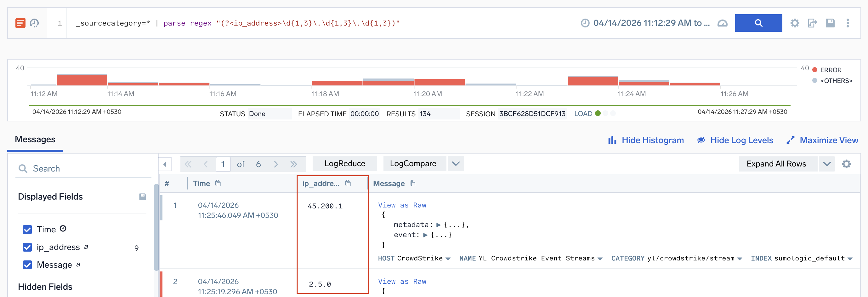Click the Hide Log Levels eye icon
The image size is (868, 297).
click(701, 140)
